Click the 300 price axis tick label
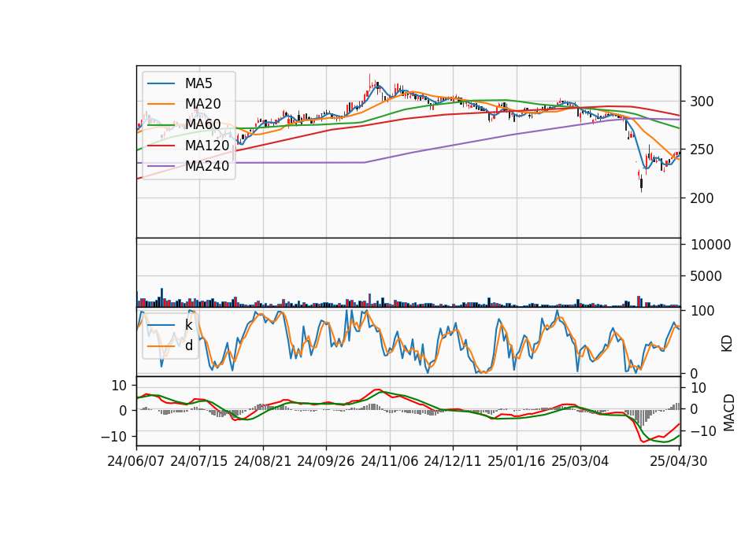The height and width of the screenshot is (543, 756). [702, 102]
